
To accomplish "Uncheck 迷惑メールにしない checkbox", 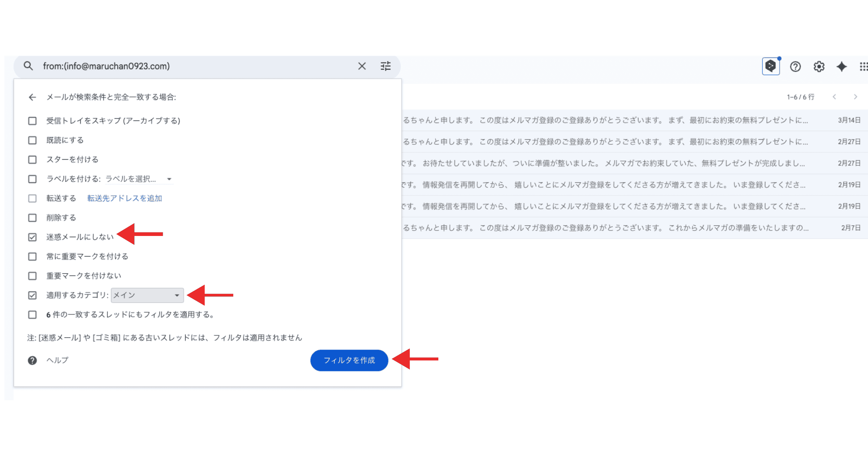I will coord(33,237).
